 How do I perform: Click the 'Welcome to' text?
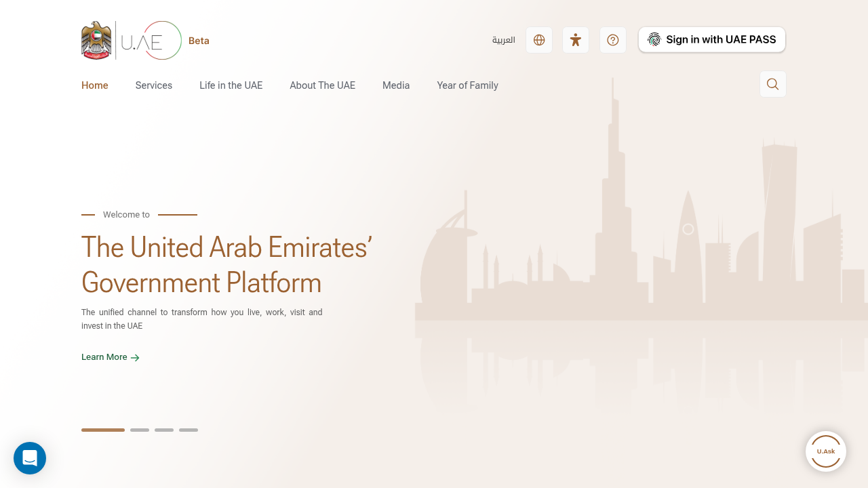pos(126,215)
